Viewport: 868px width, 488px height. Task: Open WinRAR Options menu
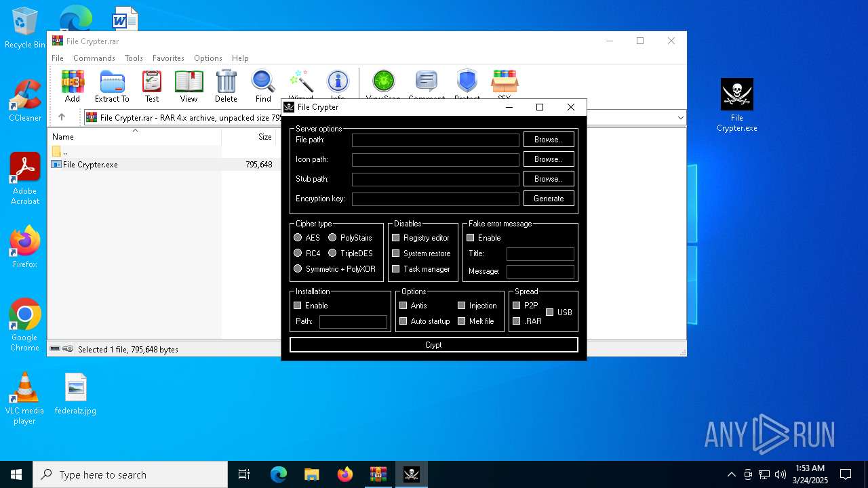[208, 58]
